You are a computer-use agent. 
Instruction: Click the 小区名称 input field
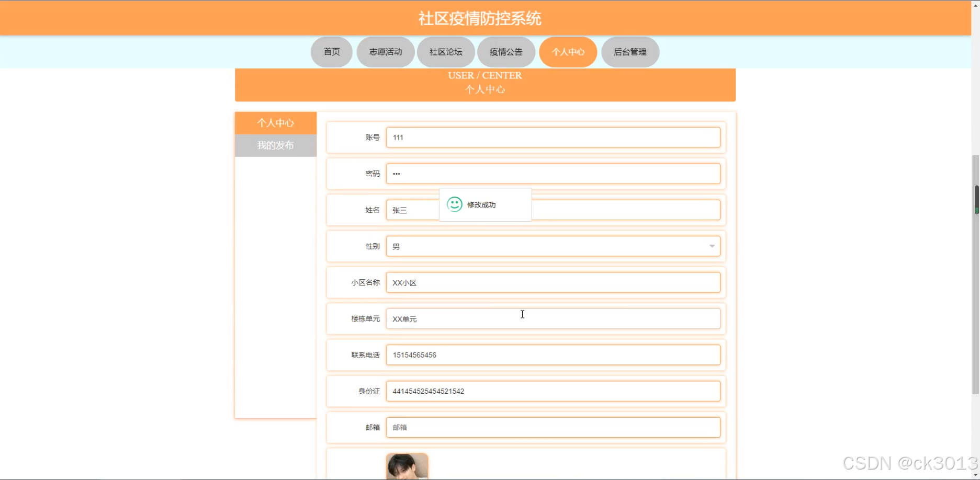(x=553, y=282)
